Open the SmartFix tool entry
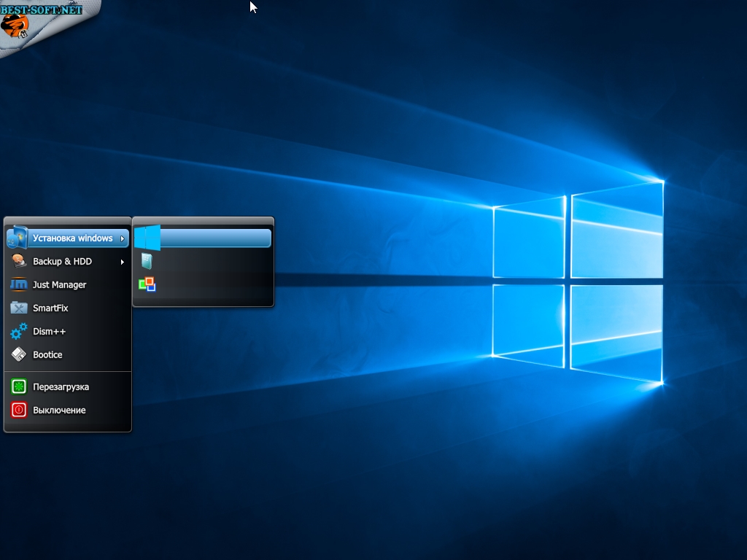 point(68,308)
